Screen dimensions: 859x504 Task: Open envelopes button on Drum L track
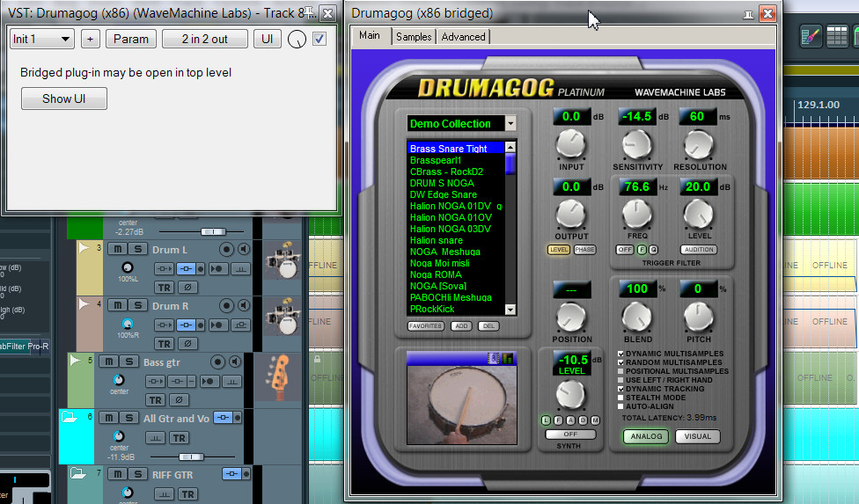pyautogui.click(x=240, y=268)
